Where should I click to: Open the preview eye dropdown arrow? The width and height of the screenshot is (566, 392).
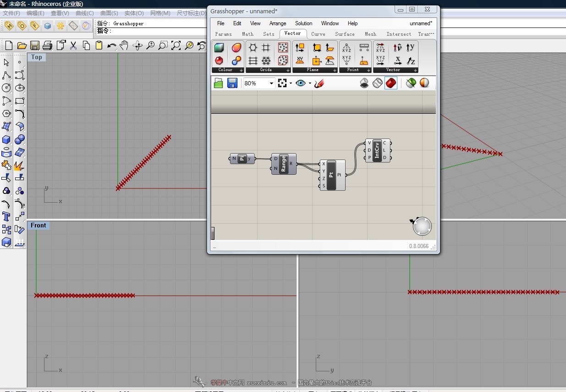point(310,83)
